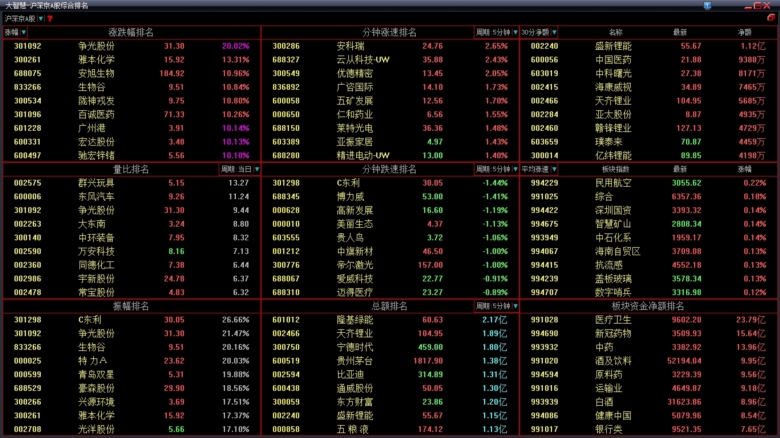Screen dimensions: 780x438
Task: Select 五矿发展 row with code 600058
Action: click(390, 101)
